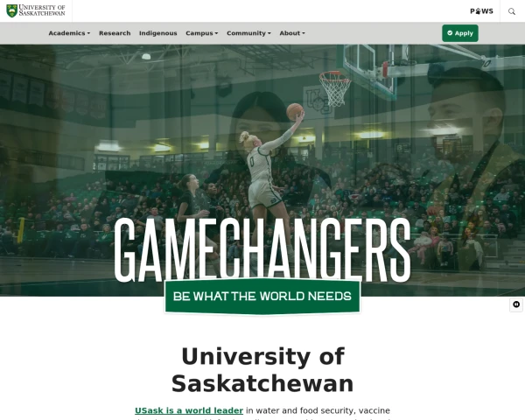Expand the Campus dropdown menu
Screen dimensions: 525x420
pos(202,33)
